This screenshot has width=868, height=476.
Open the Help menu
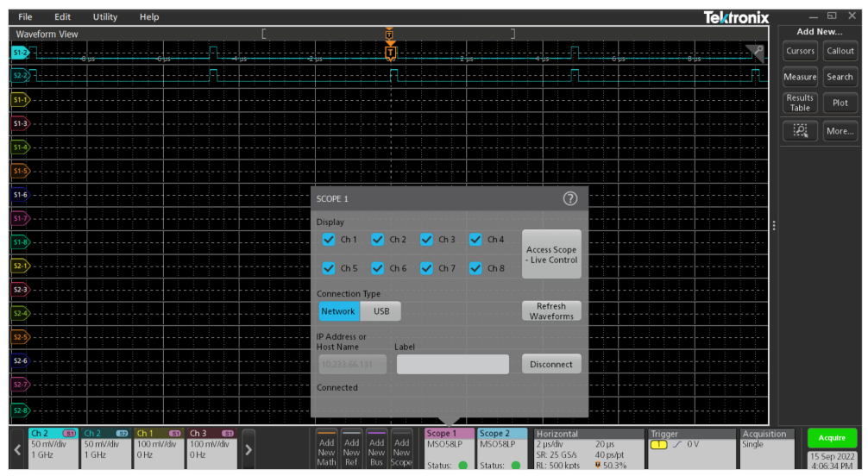(149, 16)
